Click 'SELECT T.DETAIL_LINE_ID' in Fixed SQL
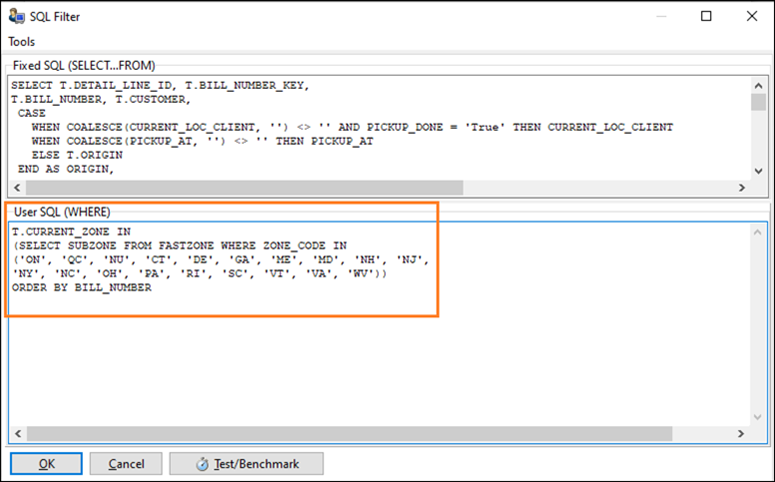The height and width of the screenshot is (482, 775). pyautogui.click(x=91, y=86)
